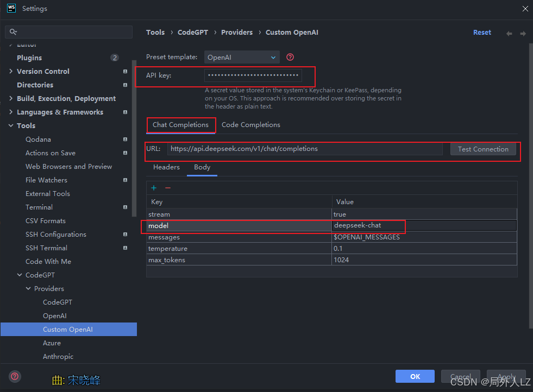The image size is (533, 392).
Task: Click the project-level icon next to Terminal
Action: point(125,207)
